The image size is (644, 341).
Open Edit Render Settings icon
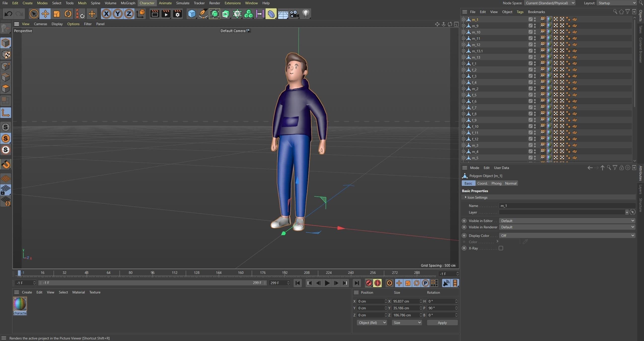click(x=177, y=14)
